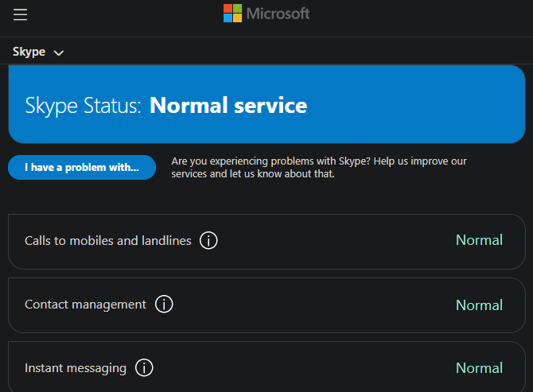Click the blank middle of the Contact management row
The width and height of the screenshot is (533, 392).
310,305
